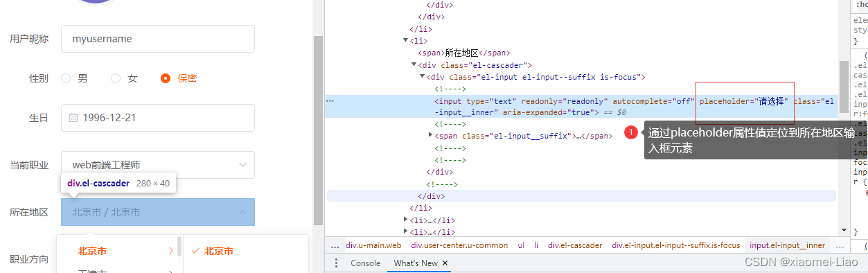Collapse the div class="el-cascader" node
Image resolution: width=868 pixels, height=273 pixels.
pyautogui.click(x=414, y=65)
